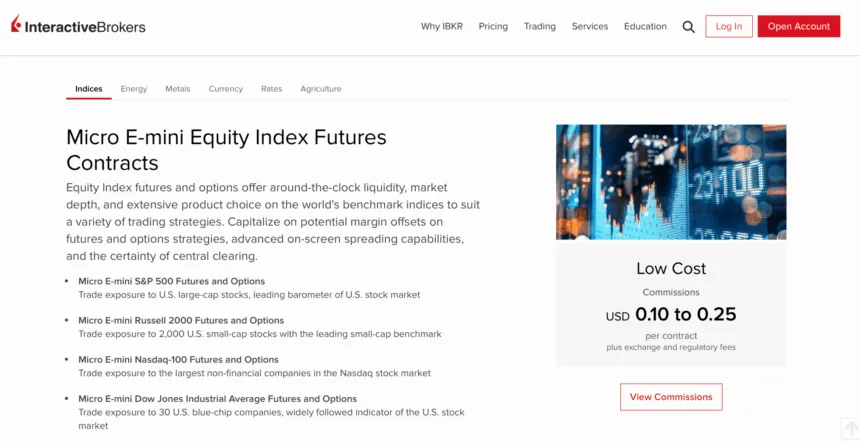860x442 pixels.
Task: Open the Currency tab
Action: [x=225, y=89]
